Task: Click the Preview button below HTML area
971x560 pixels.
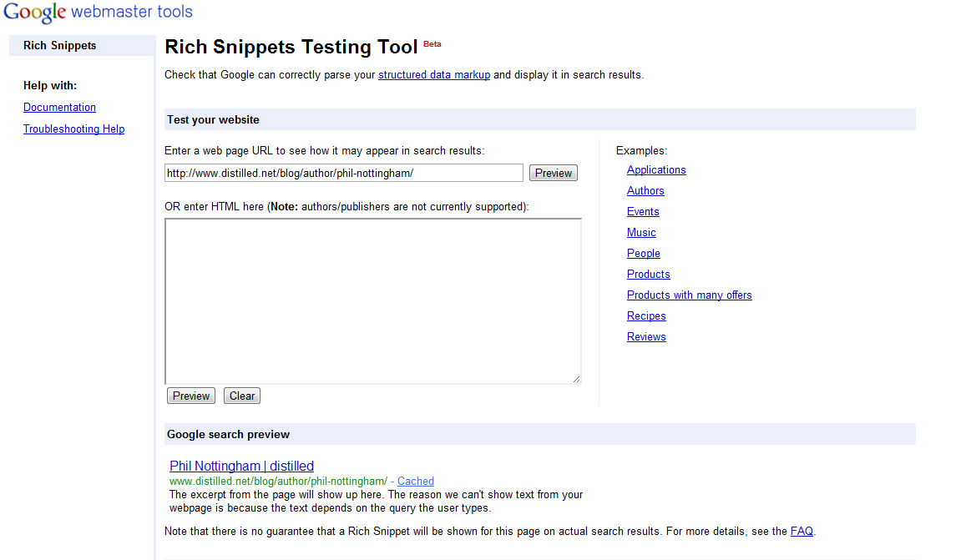Action: click(x=190, y=396)
